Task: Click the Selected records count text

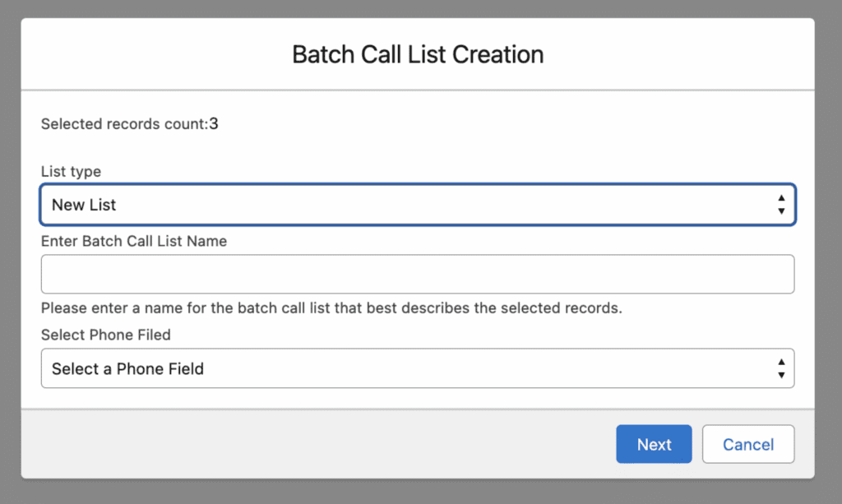Action: tap(123, 124)
